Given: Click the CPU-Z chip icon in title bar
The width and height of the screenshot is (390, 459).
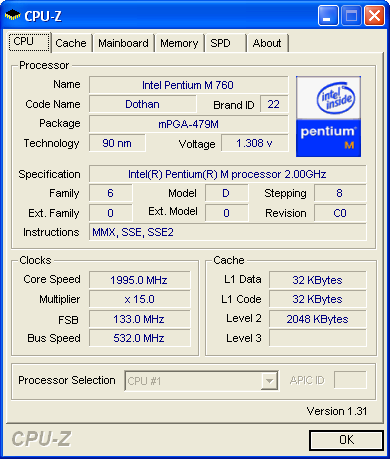Looking at the screenshot, I should 12,15.
